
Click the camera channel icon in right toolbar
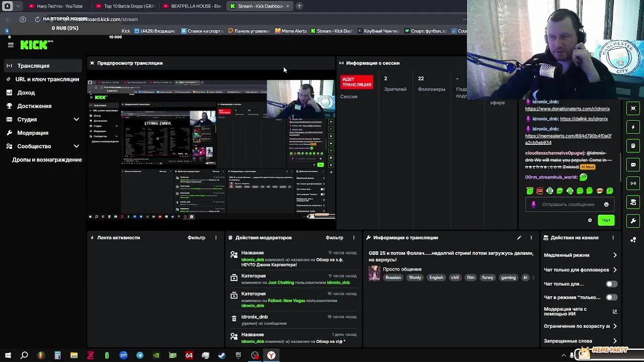(x=633, y=202)
